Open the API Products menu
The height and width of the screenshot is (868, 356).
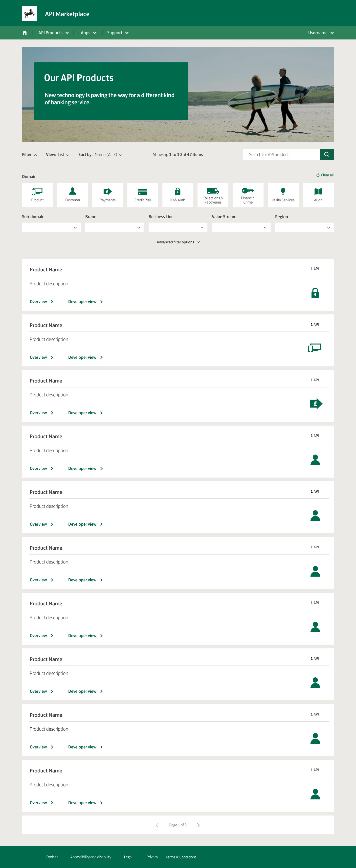53,33
